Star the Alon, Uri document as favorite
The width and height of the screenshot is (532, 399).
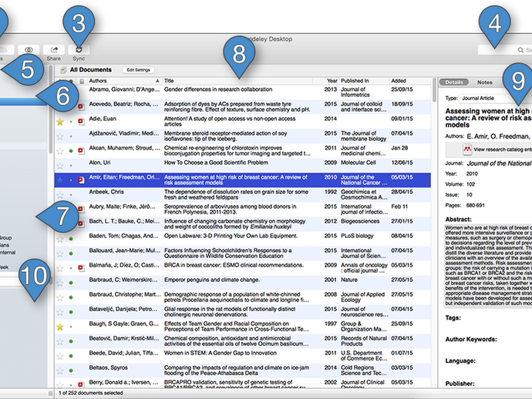[60, 166]
